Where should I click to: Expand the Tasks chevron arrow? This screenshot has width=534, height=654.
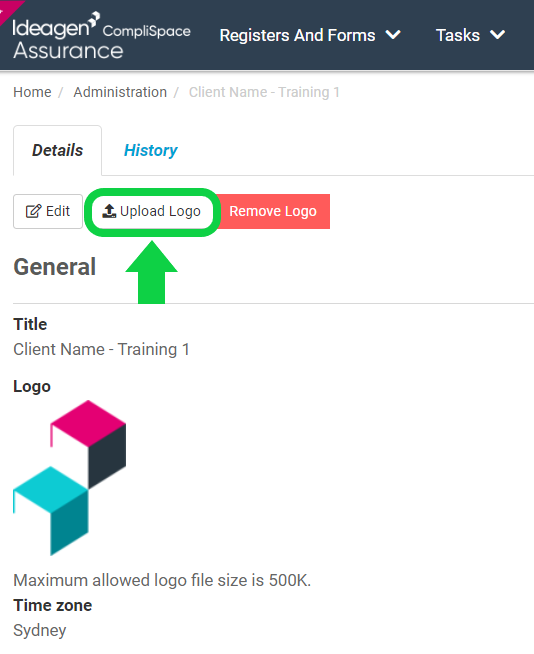tap(498, 35)
